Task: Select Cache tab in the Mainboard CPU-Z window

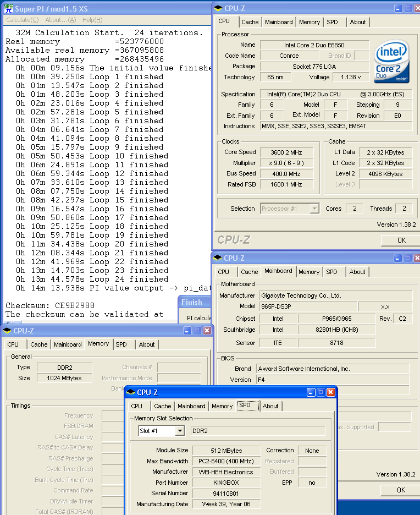Action: (250, 272)
